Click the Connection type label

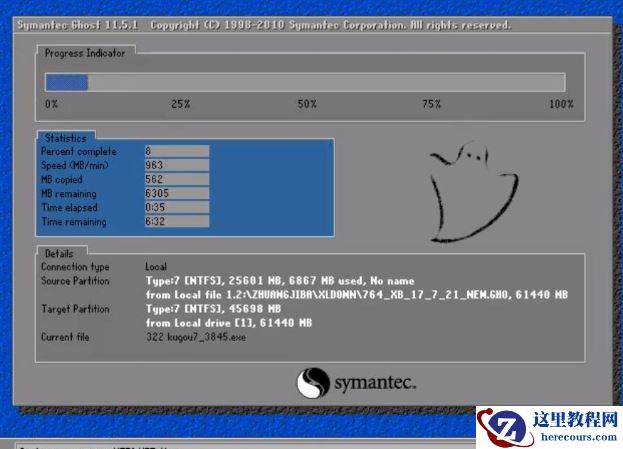(75, 267)
